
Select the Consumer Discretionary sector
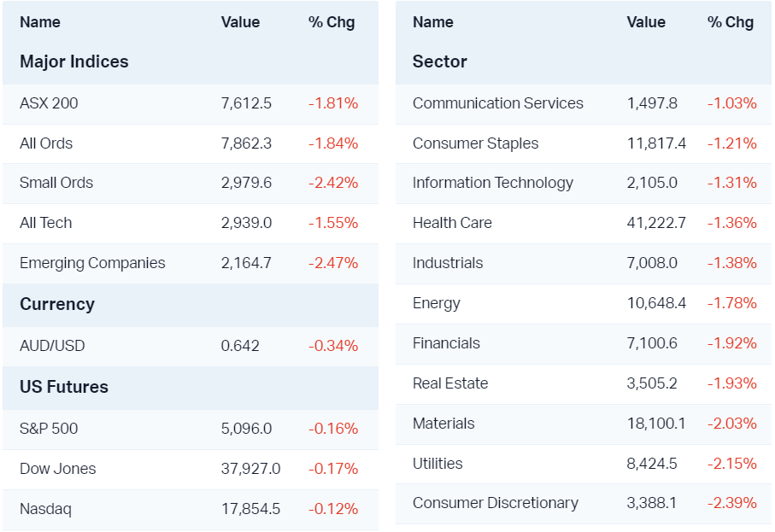pyautogui.click(x=496, y=503)
